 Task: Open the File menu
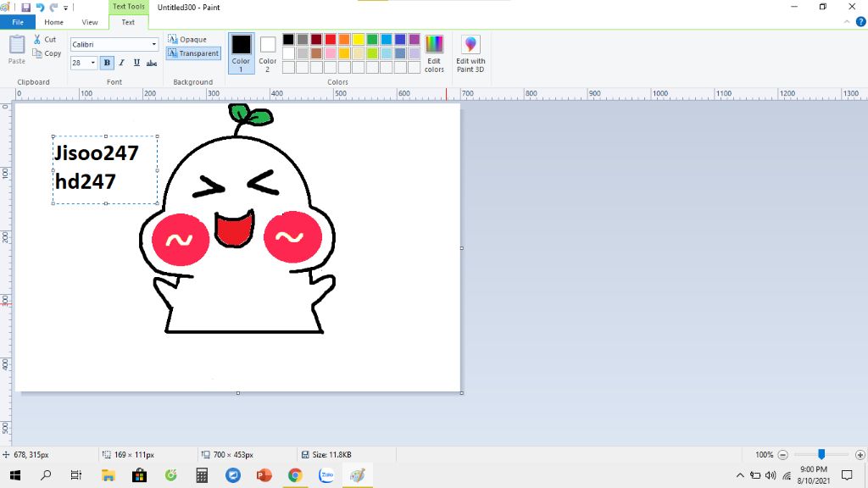18,22
